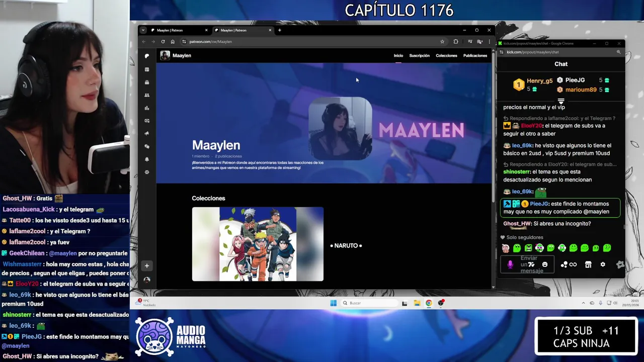Select the Suscripción tab

(x=420, y=56)
